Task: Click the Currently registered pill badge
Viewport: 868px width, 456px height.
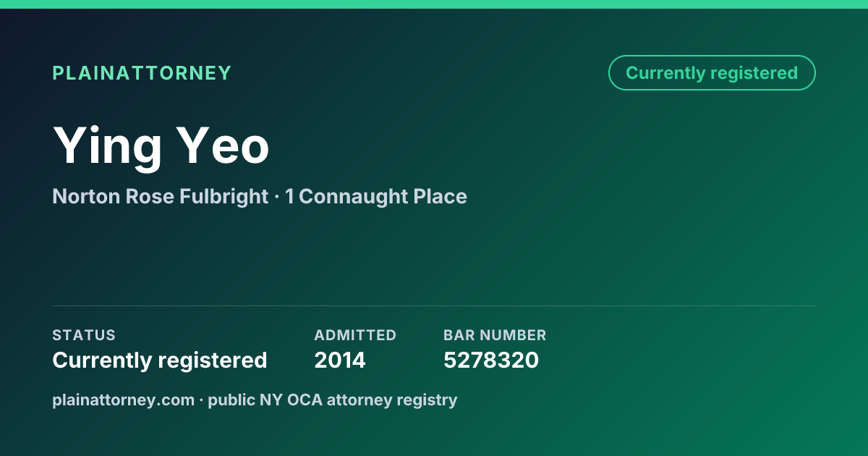Action: [712, 73]
